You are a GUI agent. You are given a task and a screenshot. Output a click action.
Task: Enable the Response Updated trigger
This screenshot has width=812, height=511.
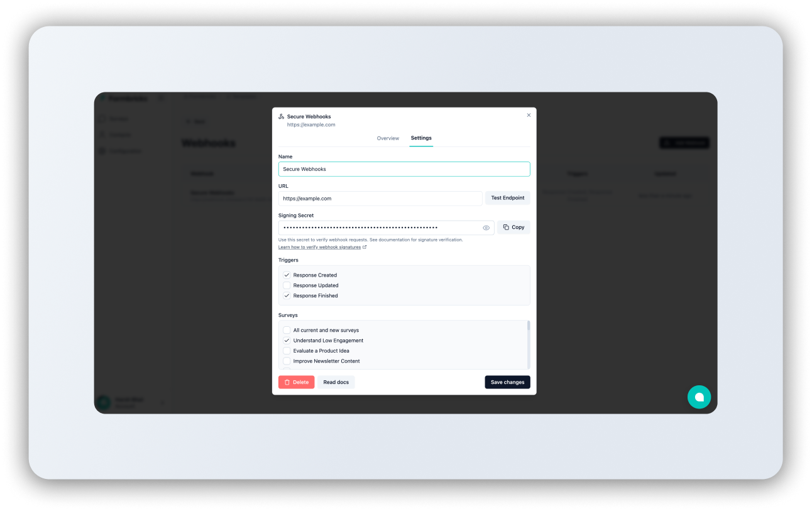tap(287, 285)
